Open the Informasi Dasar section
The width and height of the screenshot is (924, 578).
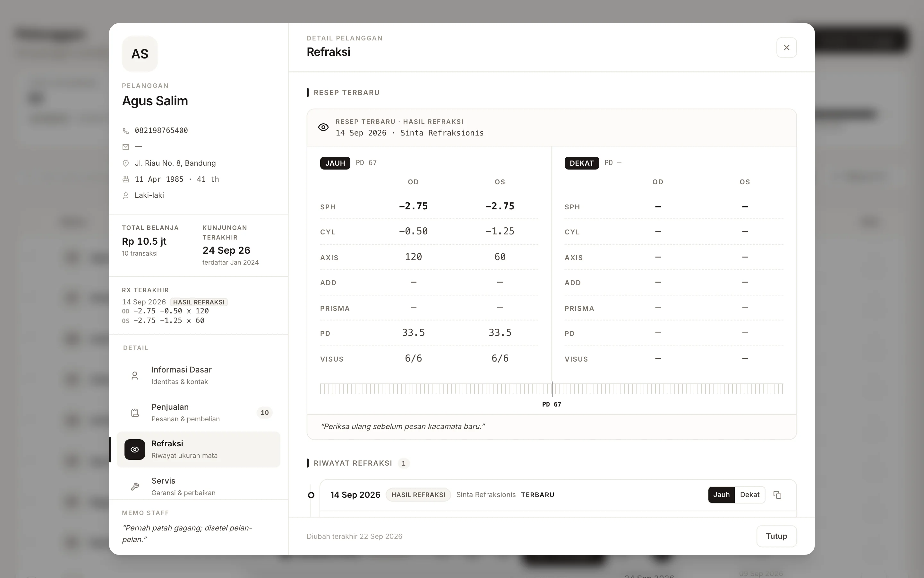pos(199,375)
